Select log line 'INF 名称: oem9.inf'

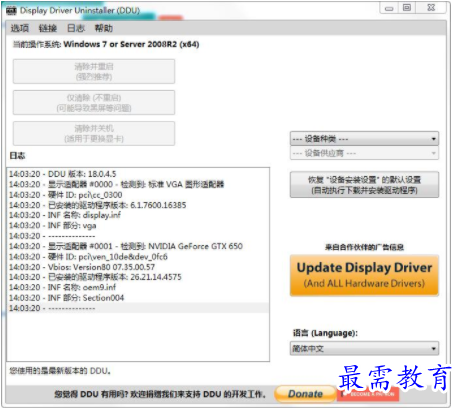click(x=138, y=287)
